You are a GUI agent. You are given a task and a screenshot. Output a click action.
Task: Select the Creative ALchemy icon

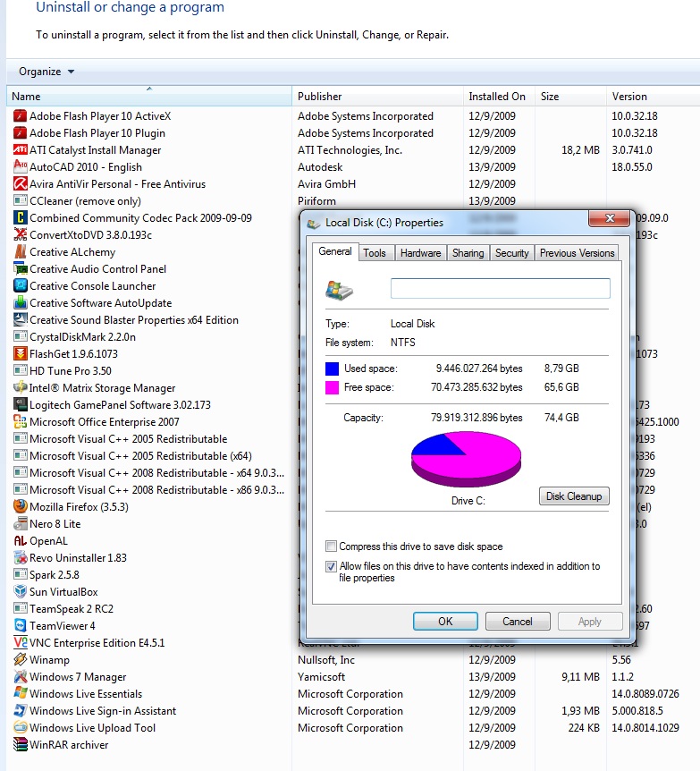click(x=21, y=251)
